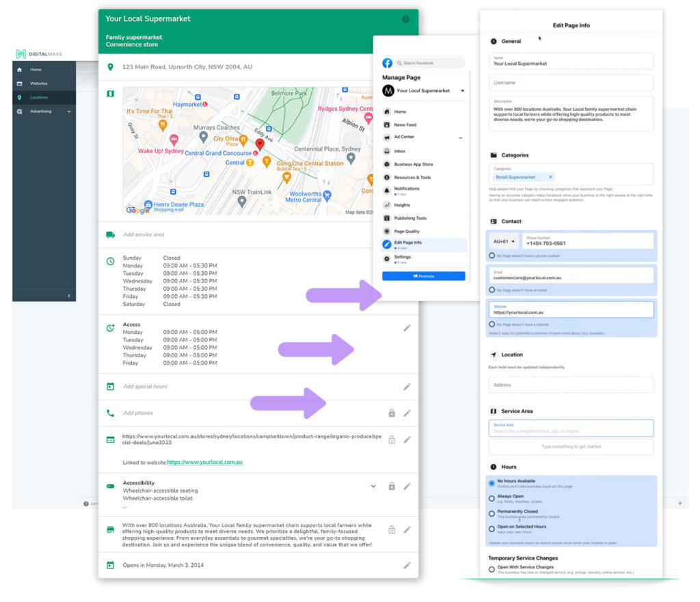Click lock icon beside Accessibility section
Image resolution: width=700 pixels, height=602 pixels.
(392, 486)
